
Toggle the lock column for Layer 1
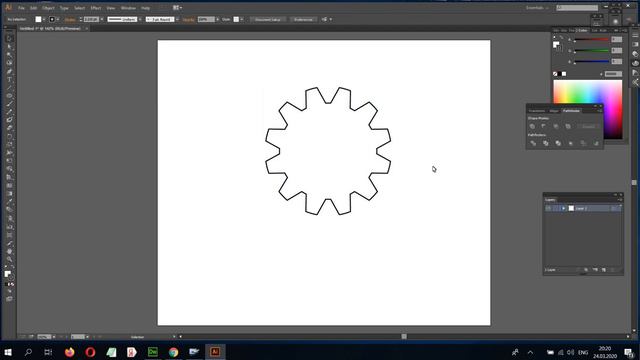click(x=556, y=209)
